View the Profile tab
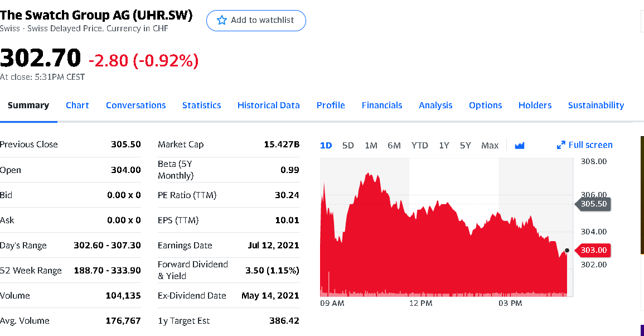 click(x=331, y=105)
